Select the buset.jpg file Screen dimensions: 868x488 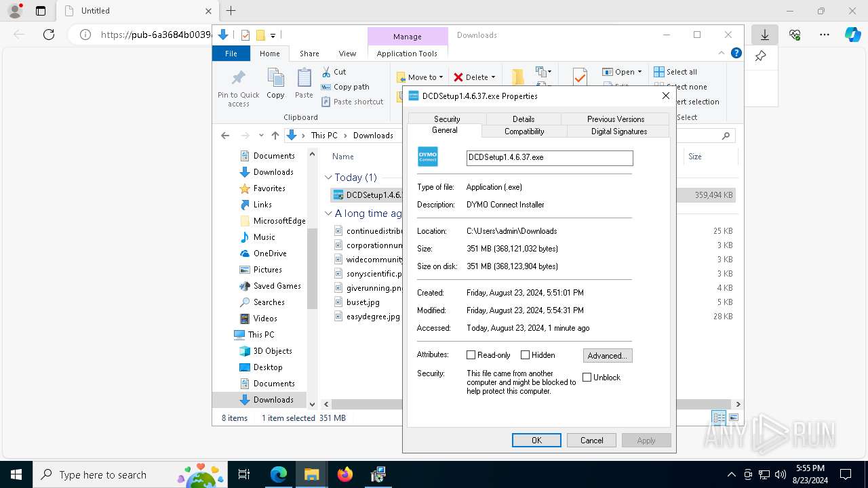(363, 302)
